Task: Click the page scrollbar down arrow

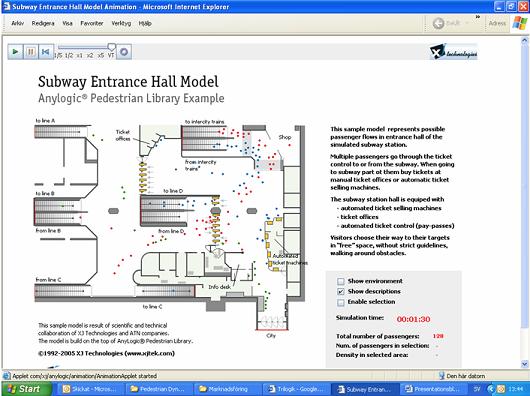Action: (525, 364)
